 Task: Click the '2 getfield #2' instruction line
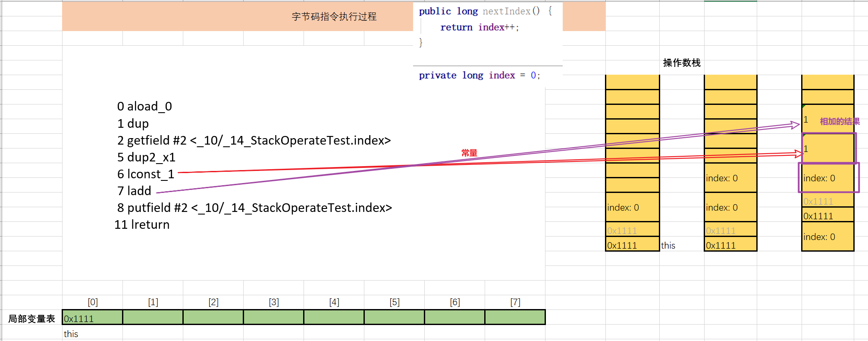[x=254, y=140]
